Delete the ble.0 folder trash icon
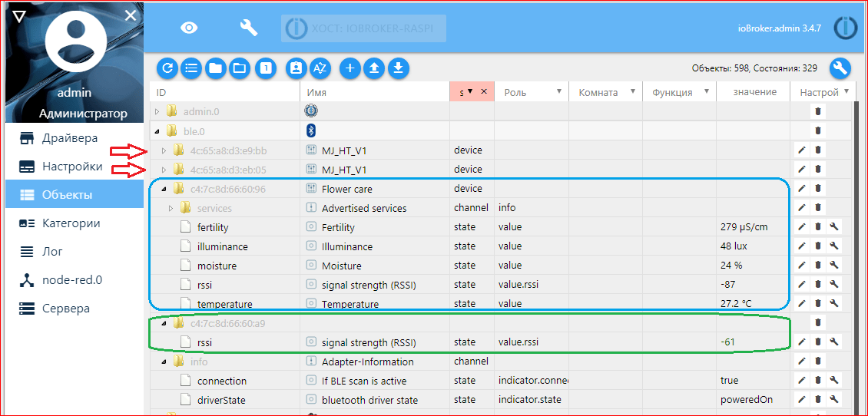This screenshot has width=868, height=416. pyautogui.click(x=817, y=130)
